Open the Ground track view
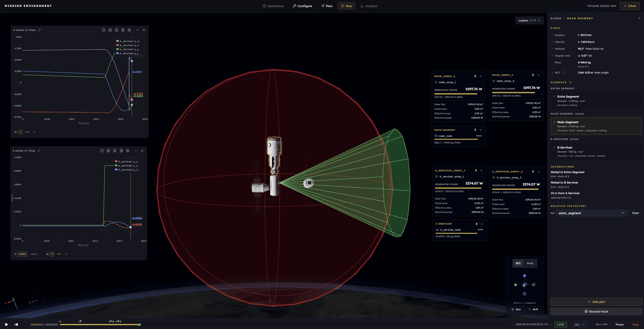The width and height of the screenshot is (644, 329). coord(596,311)
